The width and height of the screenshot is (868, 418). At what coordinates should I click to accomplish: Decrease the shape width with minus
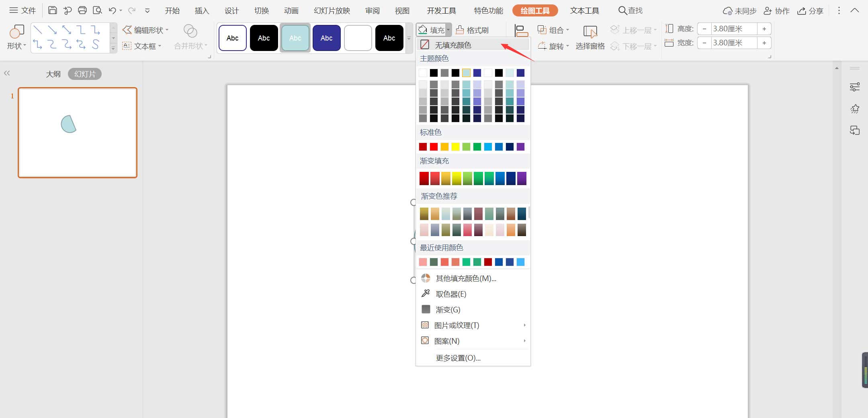[x=704, y=43]
